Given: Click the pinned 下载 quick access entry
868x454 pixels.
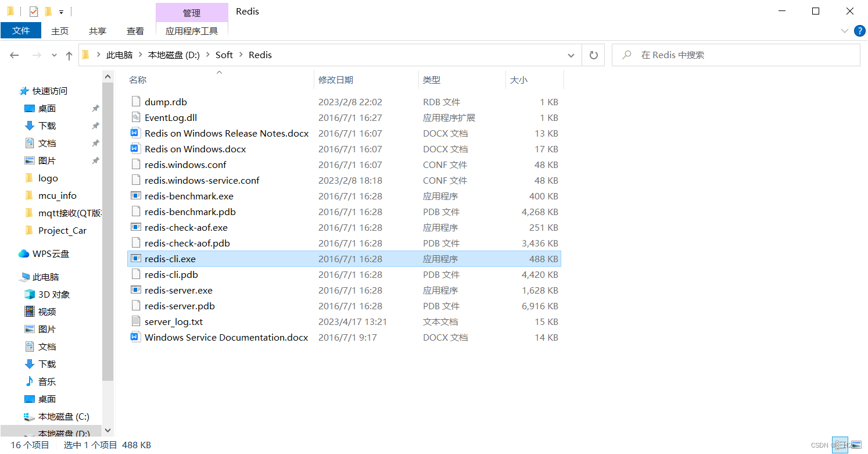Looking at the screenshot, I should [x=47, y=126].
